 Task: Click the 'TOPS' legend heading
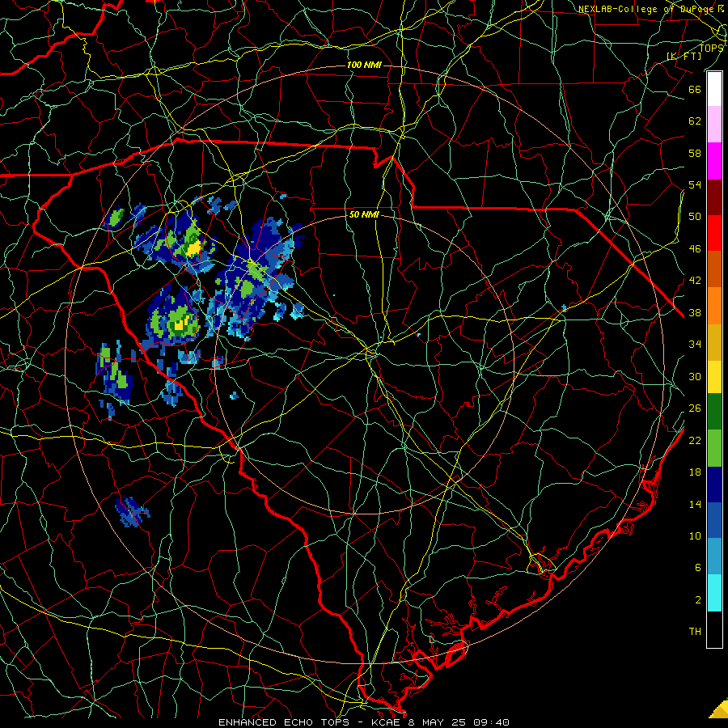711,48
